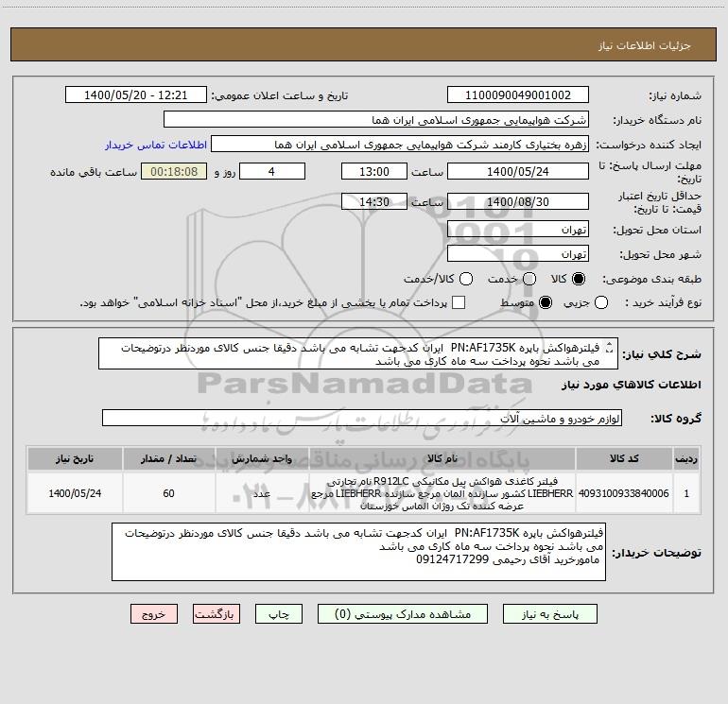The width and height of the screenshot is (728, 704).
Task: Click the response deadline date 1400/05/24 field
Action: coord(518,171)
